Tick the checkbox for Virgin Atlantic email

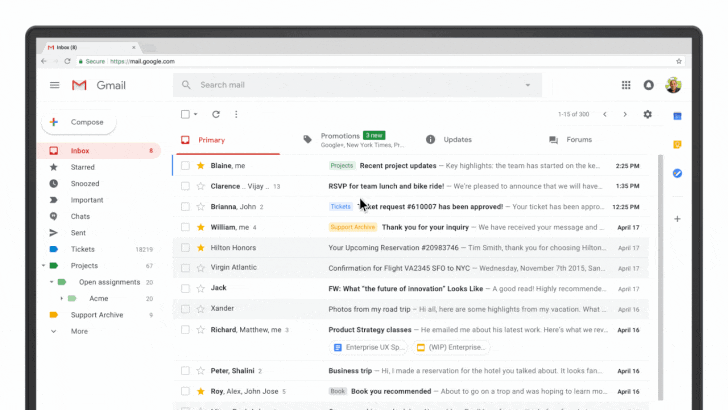[x=185, y=268]
